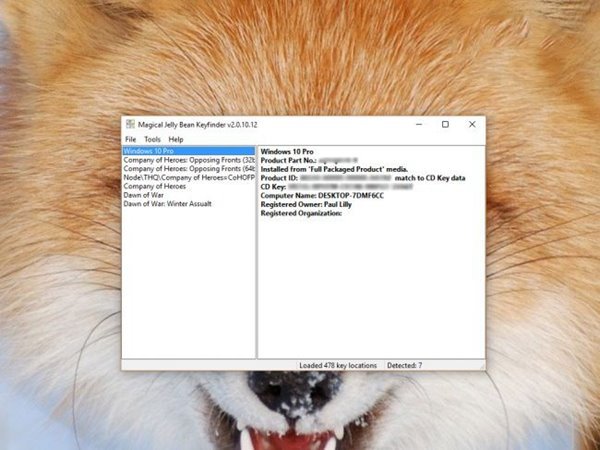Select Company of Heroes: Opposing Fronts (32b entry
600x450 pixels.
pos(189,160)
